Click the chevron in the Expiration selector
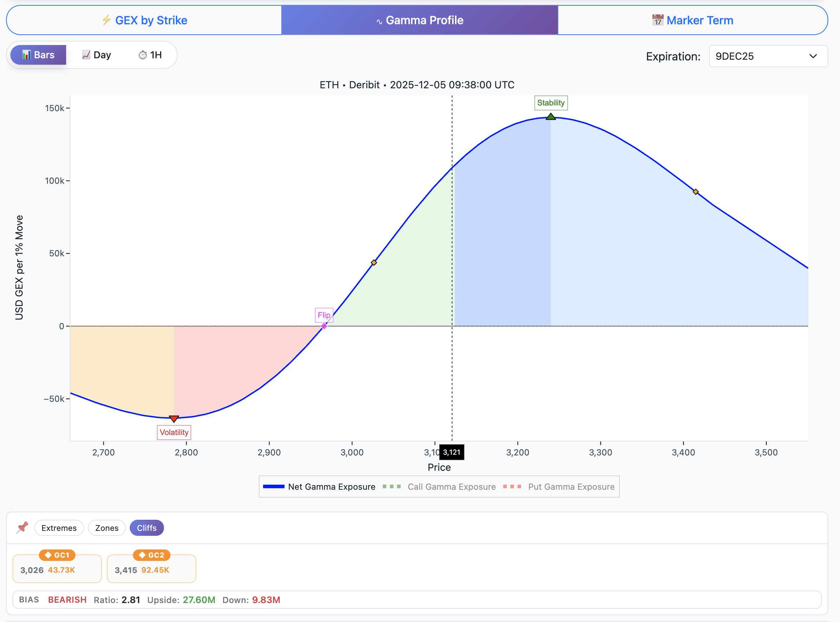The image size is (840, 622). tap(813, 56)
